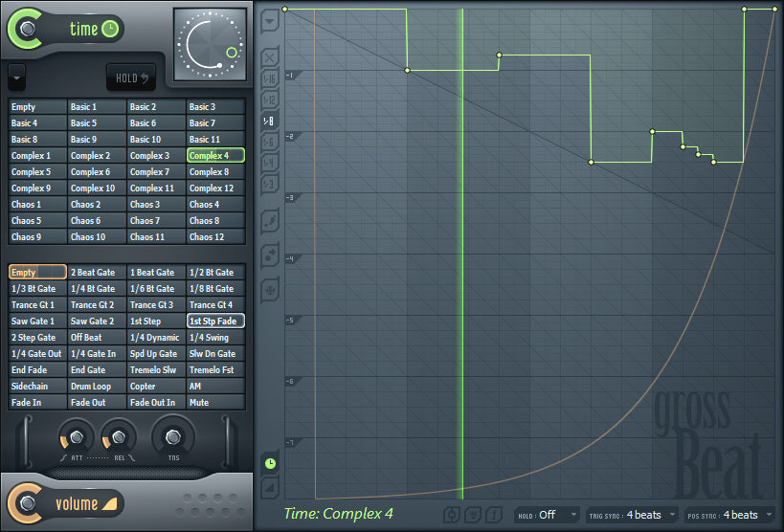Screen dimensions: 784x532
Task: Click the freeze snowflake icon in sidebar
Action: click(x=270, y=290)
